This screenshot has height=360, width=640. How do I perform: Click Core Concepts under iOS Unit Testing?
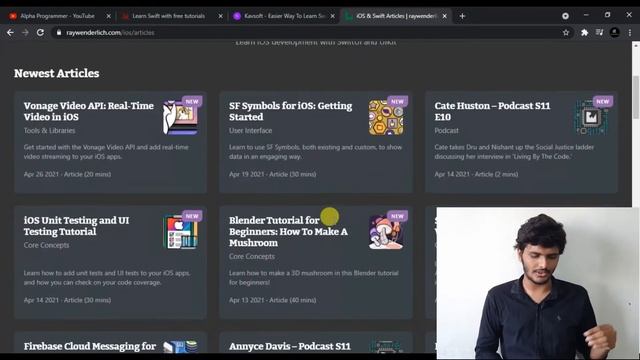(46, 245)
